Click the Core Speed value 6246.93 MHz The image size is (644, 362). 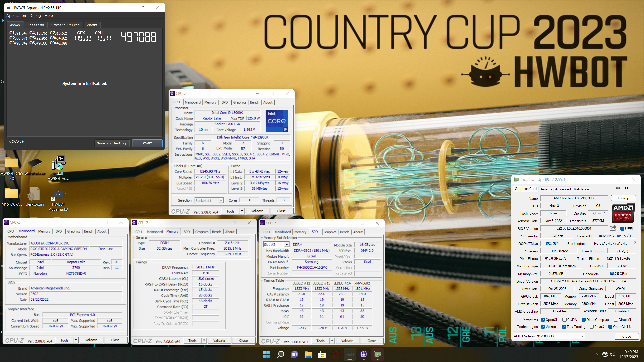pyautogui.click(x=210, y=171)
